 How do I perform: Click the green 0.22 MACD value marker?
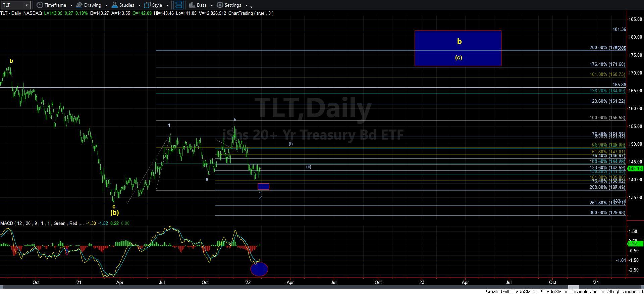tap(635, 244)
